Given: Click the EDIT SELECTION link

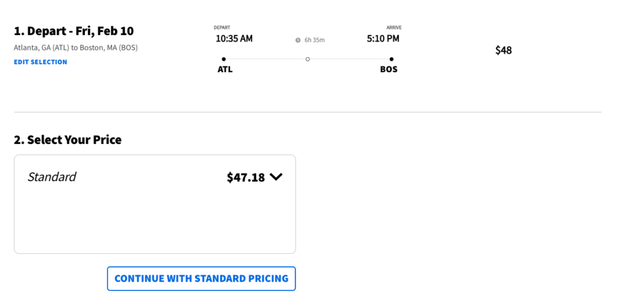Looking at the screenshot, I should (x=40, y=62).
